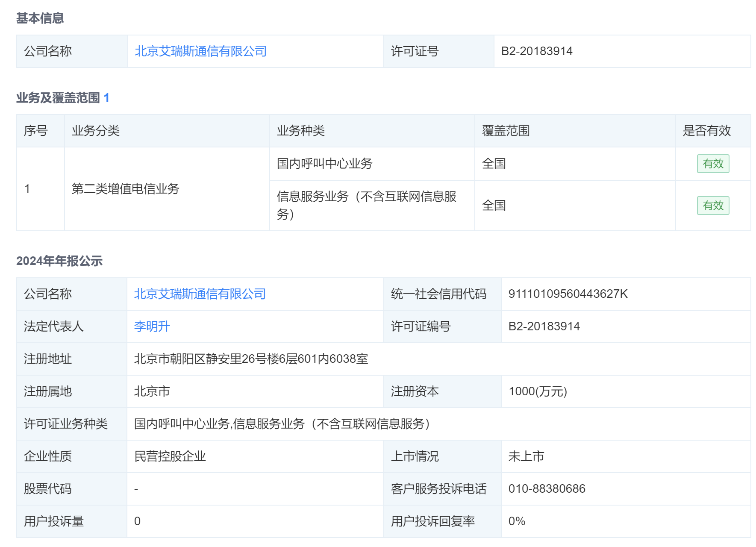The height and width of the screenshot is (547, 756).
Task: Click the 有效 badge for 国内呼叫中心业务
Action: coord(713,164)
